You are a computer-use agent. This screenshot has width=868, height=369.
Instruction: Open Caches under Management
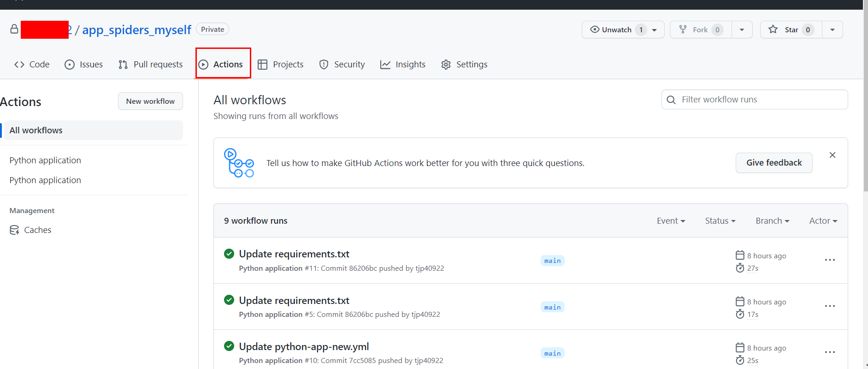click(30, 230)
